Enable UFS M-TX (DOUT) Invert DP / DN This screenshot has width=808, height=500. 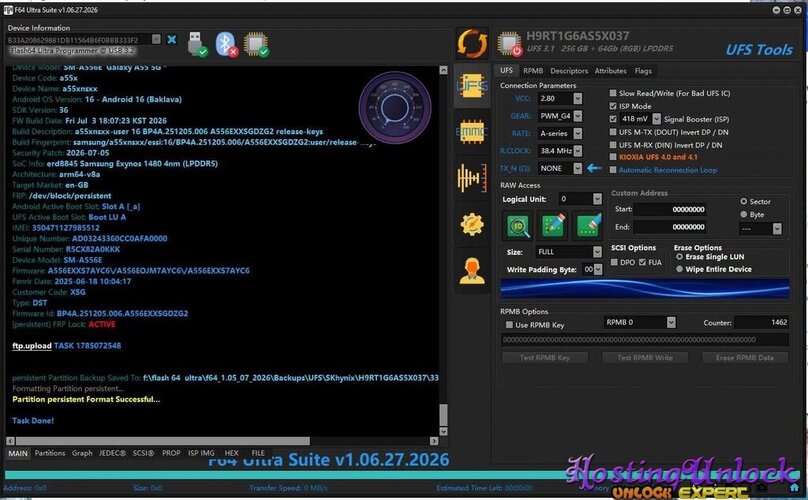[613, 132]
